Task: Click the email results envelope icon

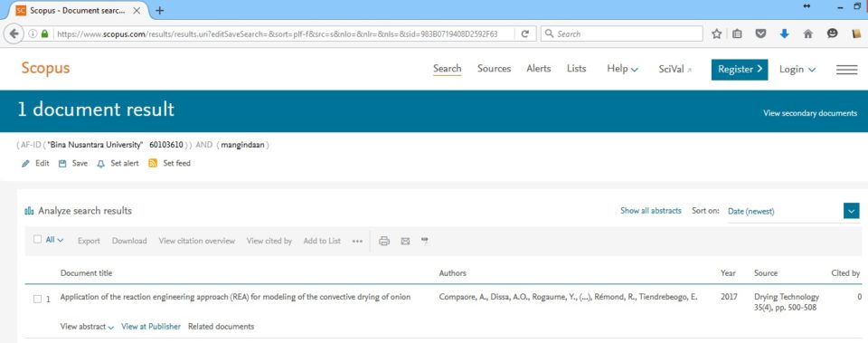Action: (405, 241)
